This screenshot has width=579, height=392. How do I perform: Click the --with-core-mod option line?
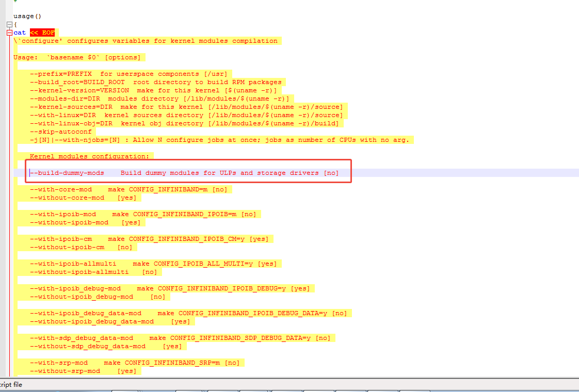tap(128, 189)
